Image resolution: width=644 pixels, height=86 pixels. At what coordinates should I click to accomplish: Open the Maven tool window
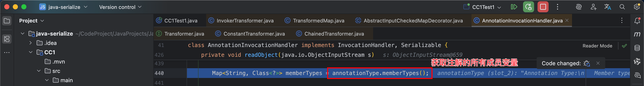637,34
